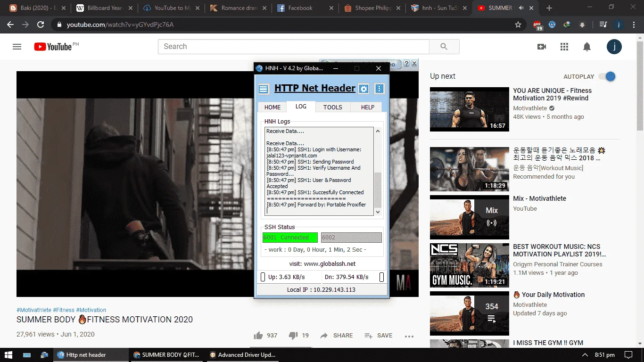Open the TOOLS tab in HNH

[332, 107]
